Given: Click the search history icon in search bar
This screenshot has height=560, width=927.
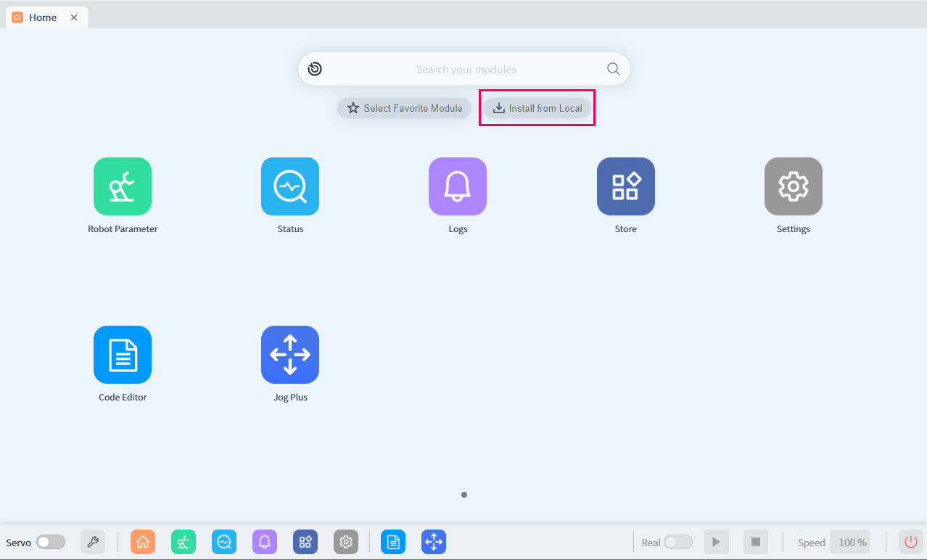Looking at the screenshot, I should (x=315, y=69).
